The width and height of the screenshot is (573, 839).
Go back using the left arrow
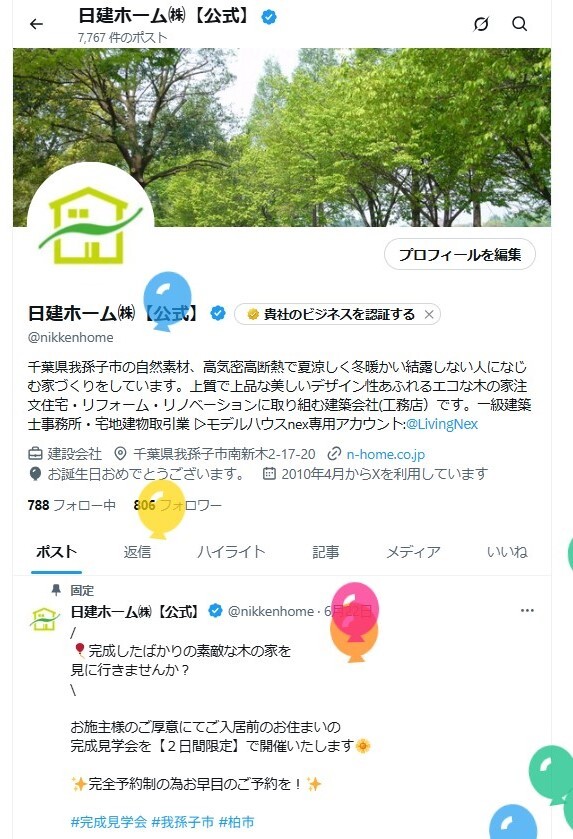click(36, 24)
